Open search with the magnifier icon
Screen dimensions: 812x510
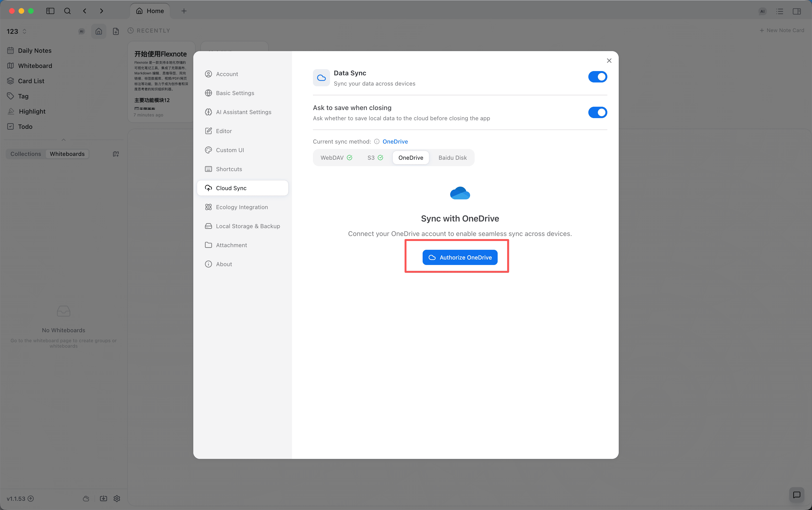pyautogui.click(x=67, y=11)
